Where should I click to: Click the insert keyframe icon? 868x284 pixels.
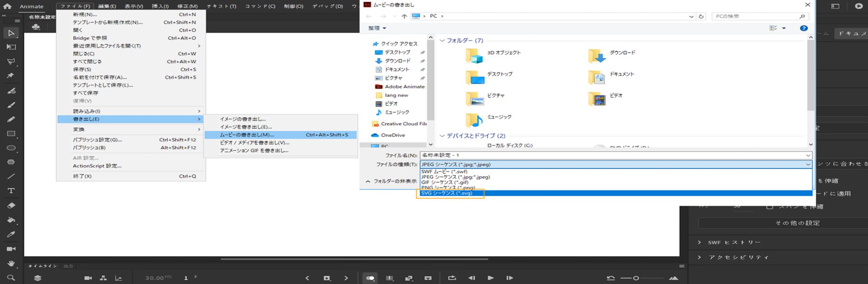(x=327, y=278)
